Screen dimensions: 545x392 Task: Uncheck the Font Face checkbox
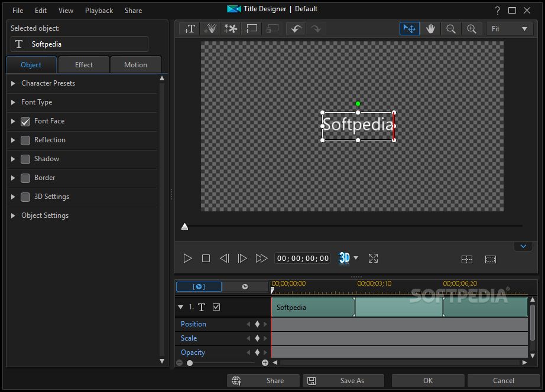(x=25, y=122)
